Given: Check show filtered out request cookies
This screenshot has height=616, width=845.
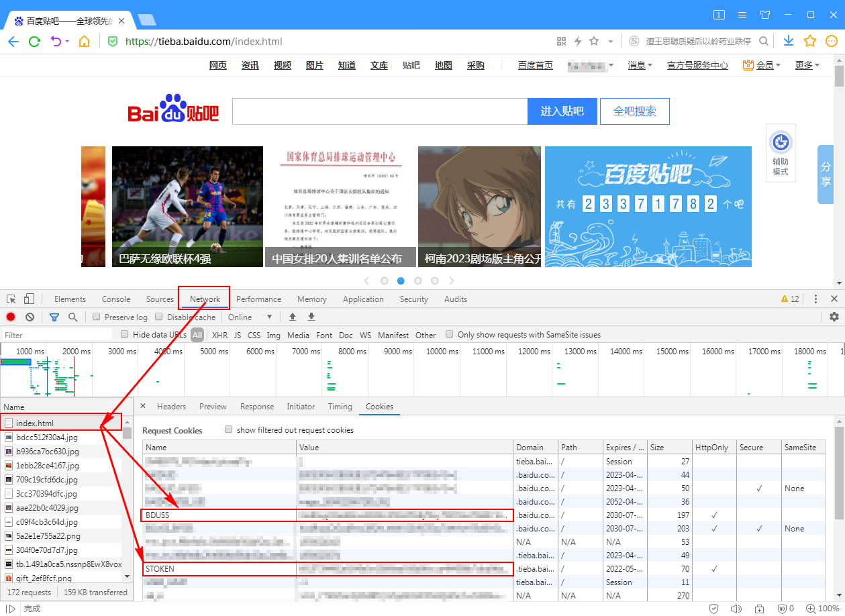Looking at the screenshot, I should coord(229,429).
